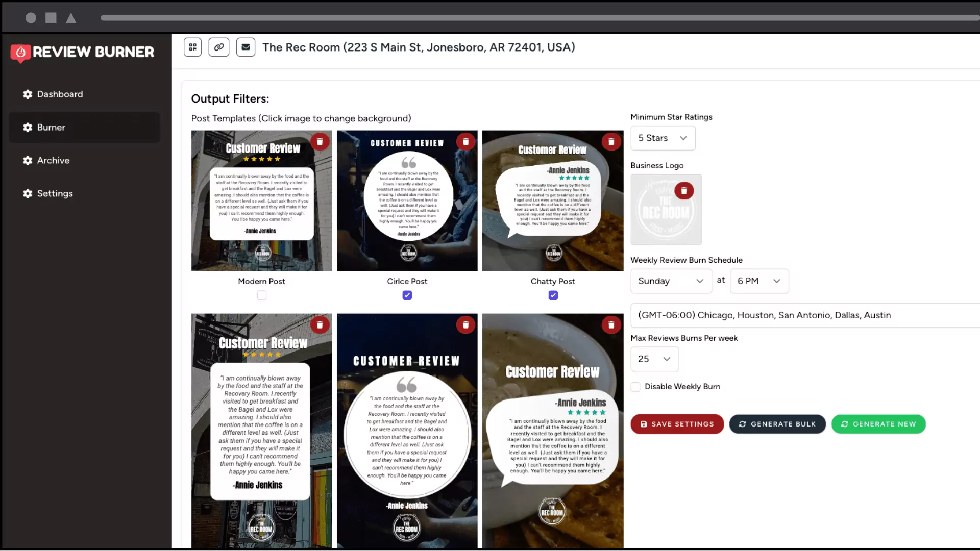The height and width of the screenshot is (551, 980).
Task: Click the email envelope icon button
Action: [246, 47]
